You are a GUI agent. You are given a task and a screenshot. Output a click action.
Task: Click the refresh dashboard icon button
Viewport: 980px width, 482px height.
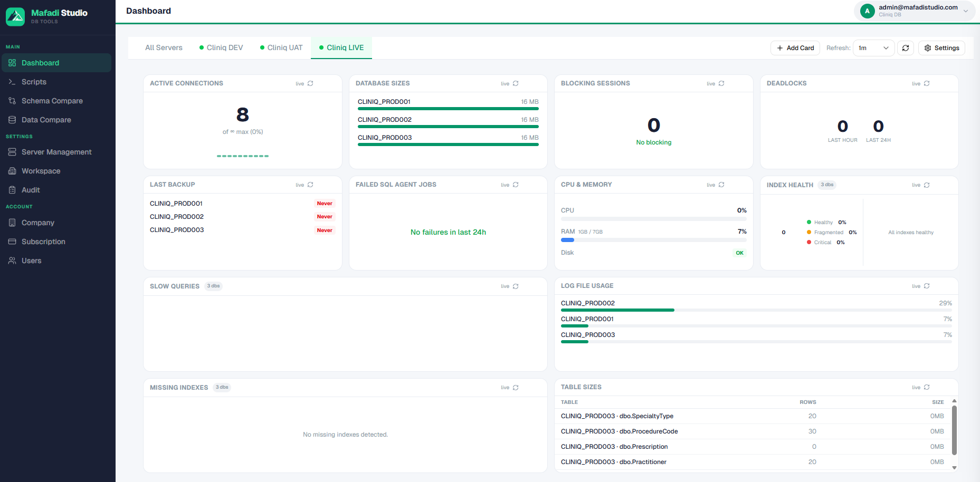click(x=906, y=48)
